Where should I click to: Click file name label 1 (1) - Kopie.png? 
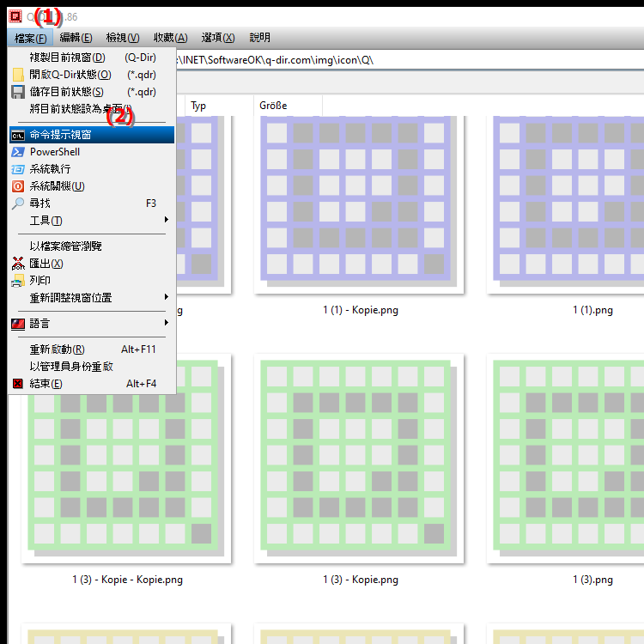coord(361,310)
